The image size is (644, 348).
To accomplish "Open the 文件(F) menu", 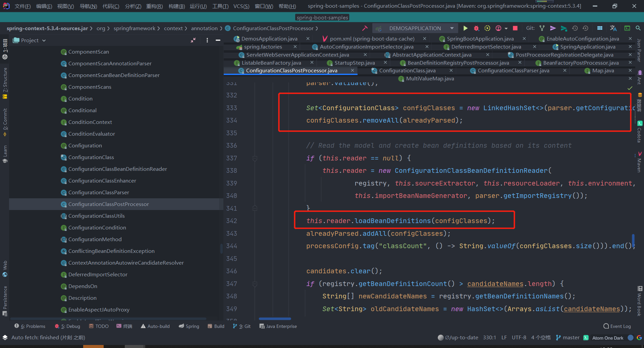I will coord(22,6).
